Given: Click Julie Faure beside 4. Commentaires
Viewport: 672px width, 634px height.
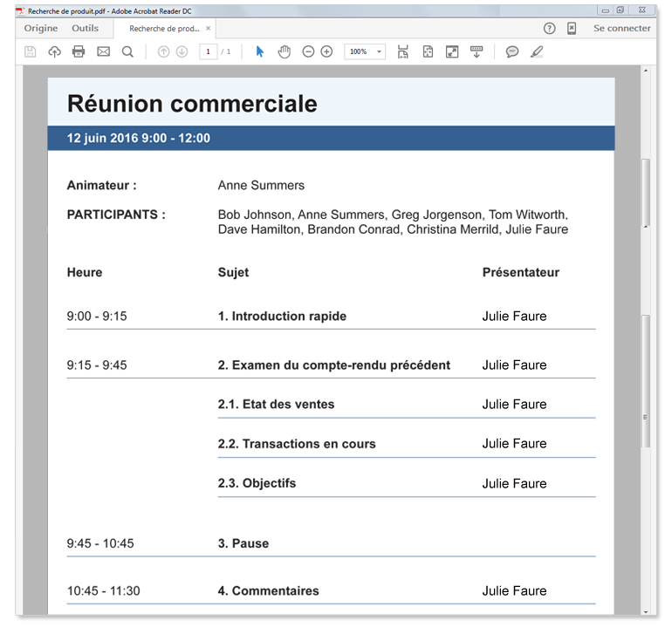Looking at the screenshot, I should point(514,591).
